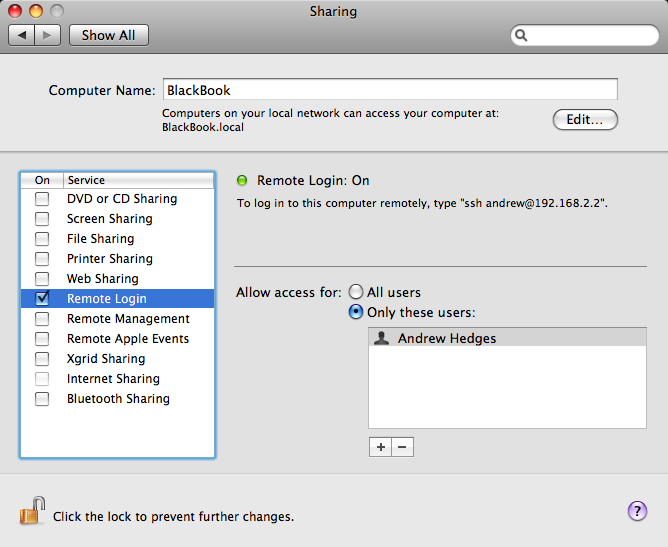Select the Printer Sharing service label

(x=110, y=259)
